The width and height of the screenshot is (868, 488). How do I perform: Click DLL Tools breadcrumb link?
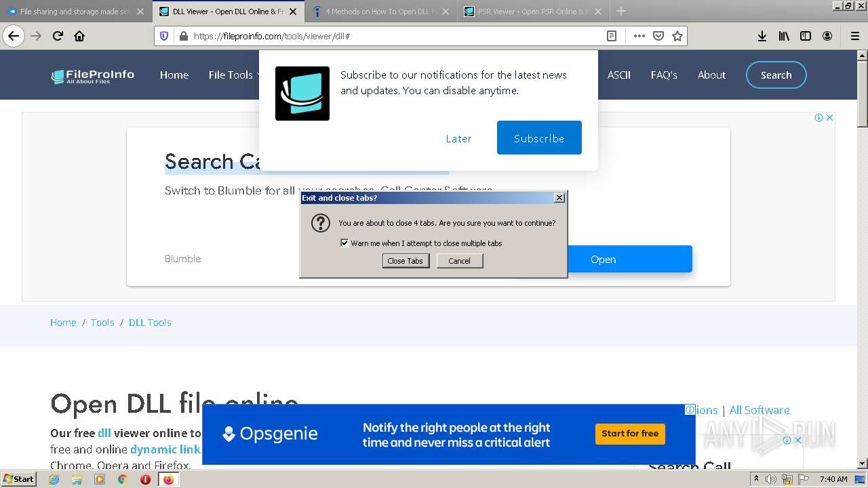150,323
